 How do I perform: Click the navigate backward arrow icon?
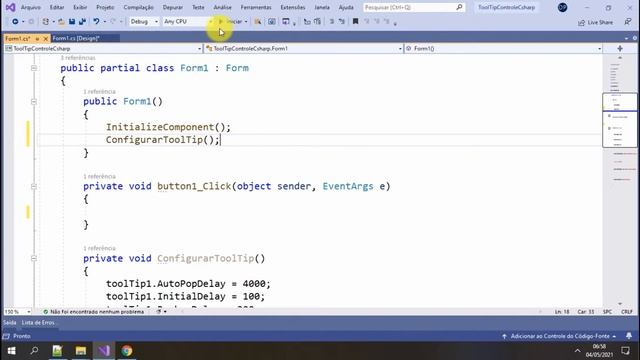[x=15, y=22]
